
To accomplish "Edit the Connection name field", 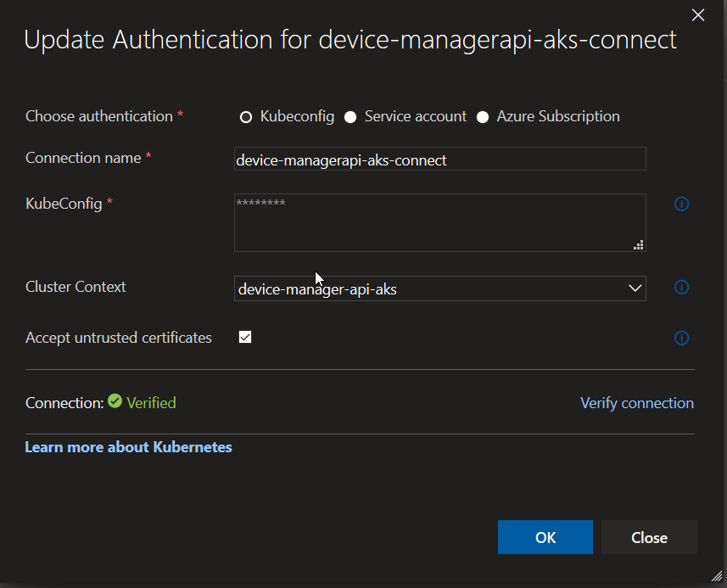I will (x=439, y=159).
